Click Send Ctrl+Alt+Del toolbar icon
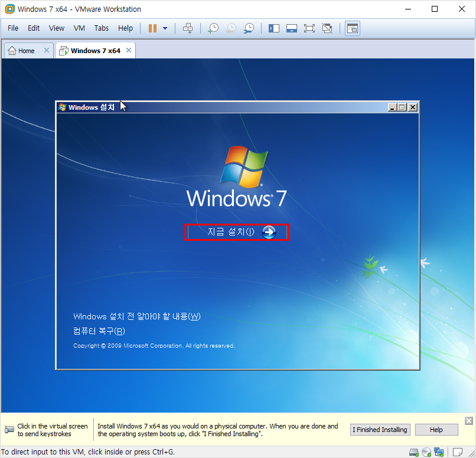The width and height of the screenshot is (476, 458). [188, 28]
